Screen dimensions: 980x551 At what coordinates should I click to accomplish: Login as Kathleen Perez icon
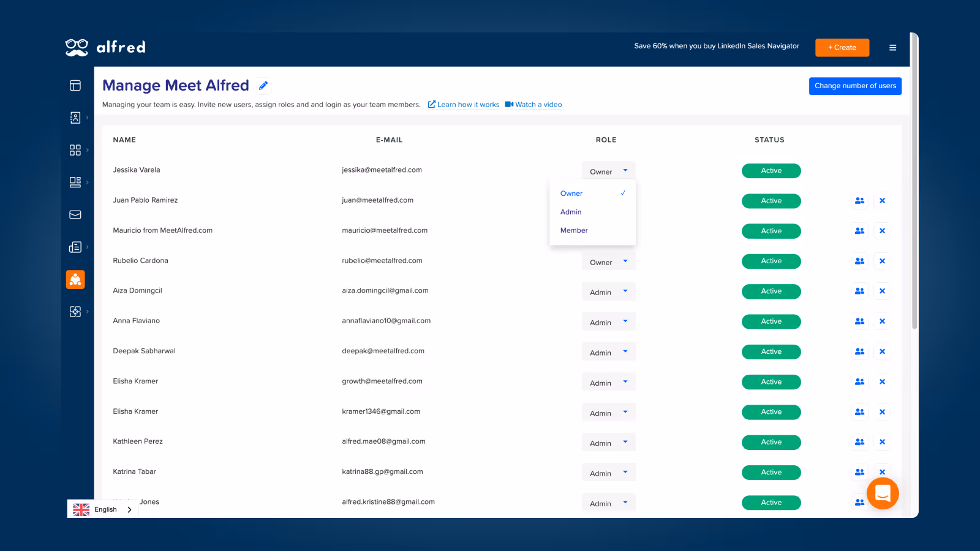[860, 442]
